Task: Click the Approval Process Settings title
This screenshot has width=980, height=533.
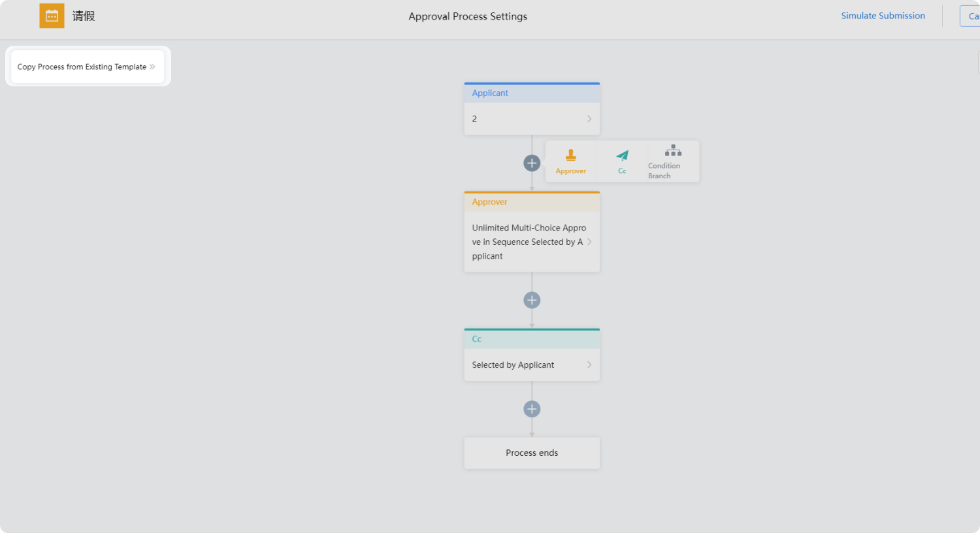Action: click(x=468, y=16)
